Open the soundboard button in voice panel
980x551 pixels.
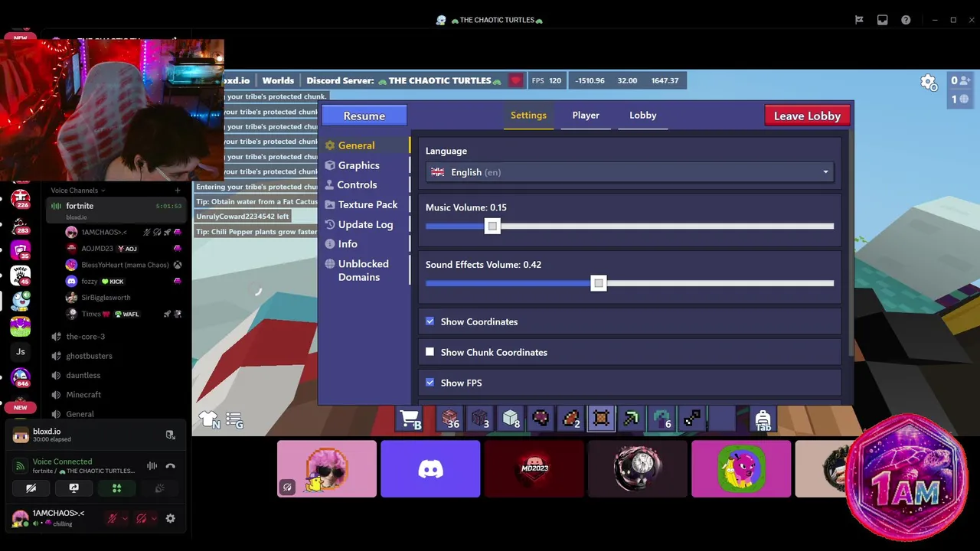[x=159, y=487]
